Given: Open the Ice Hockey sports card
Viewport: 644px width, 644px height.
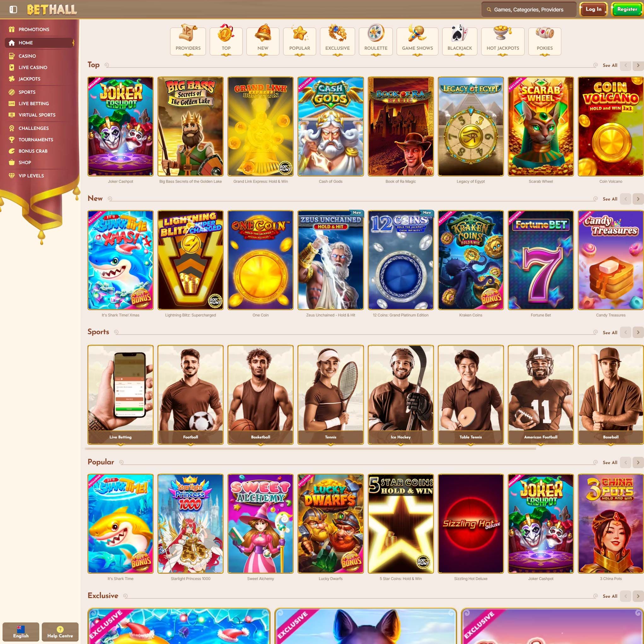Looking at the screenshot, I should pos(401,395).
